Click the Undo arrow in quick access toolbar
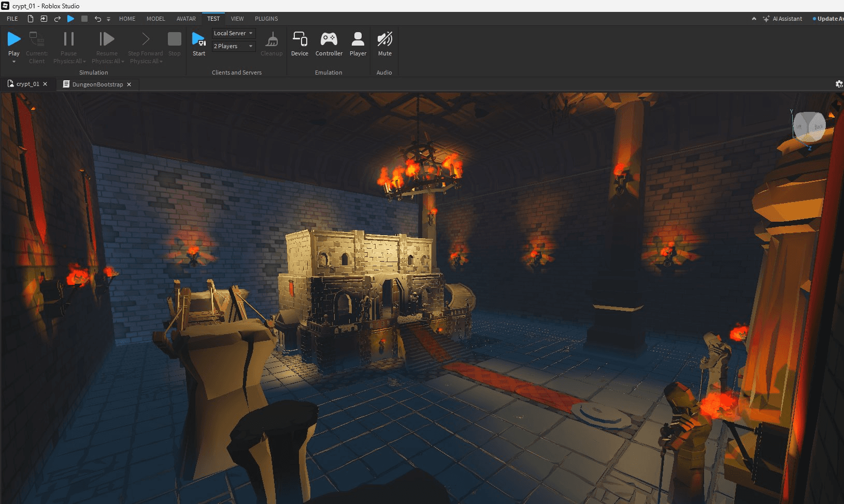 click(x=98, y=19)
